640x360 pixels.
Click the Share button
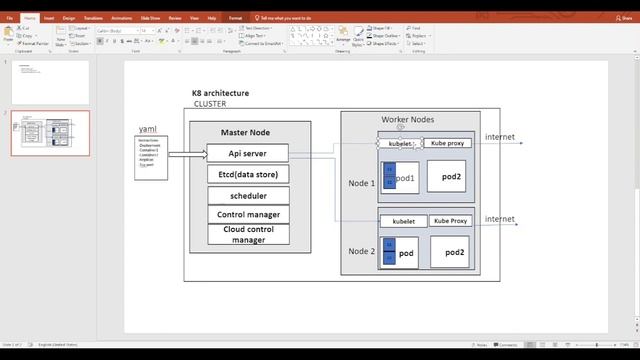624,18
